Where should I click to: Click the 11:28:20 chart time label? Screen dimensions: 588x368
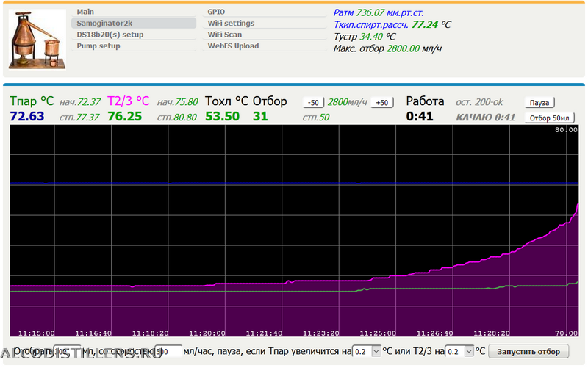492,333
